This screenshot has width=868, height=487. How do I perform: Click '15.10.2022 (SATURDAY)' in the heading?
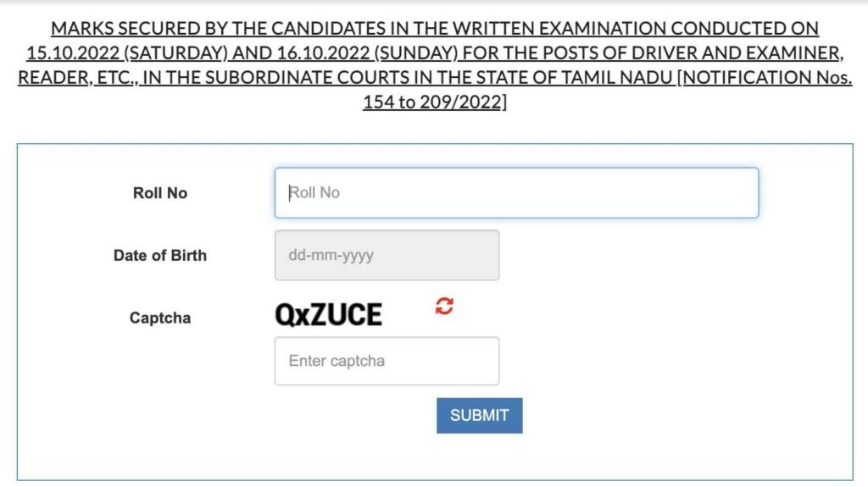[127, 53]
